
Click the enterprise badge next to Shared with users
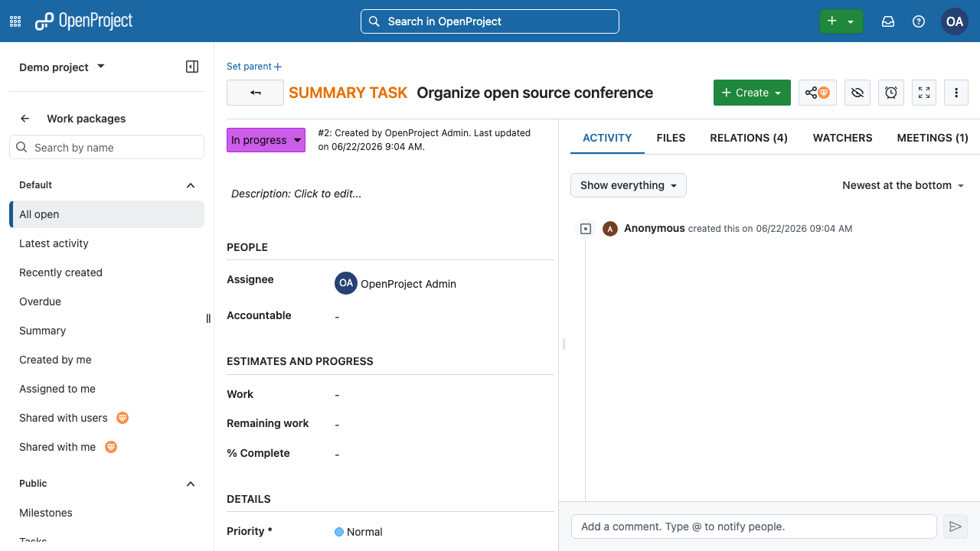(x=122, y=418)
